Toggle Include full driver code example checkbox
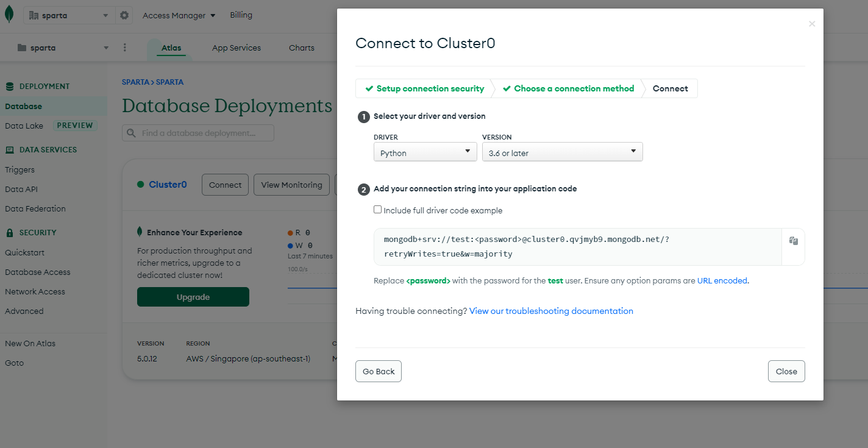Image resolution: width=868 pixels, height=448 pixels. tap(378, 210)
